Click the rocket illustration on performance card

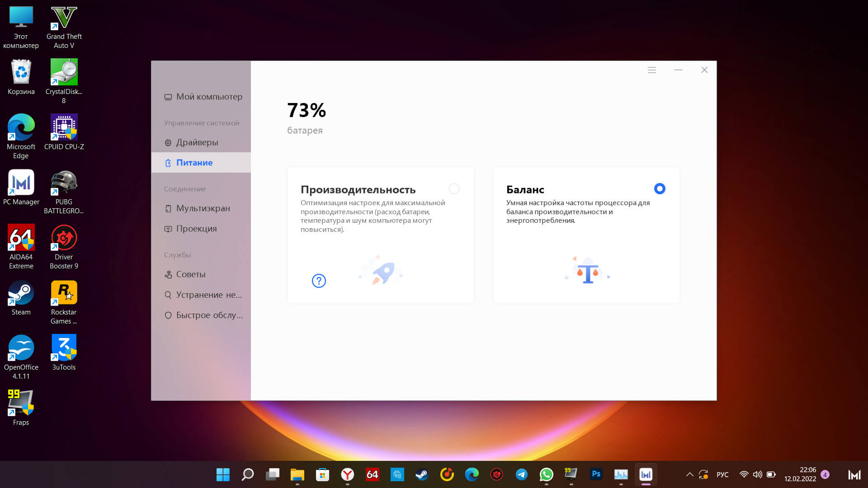click(381, 272)
